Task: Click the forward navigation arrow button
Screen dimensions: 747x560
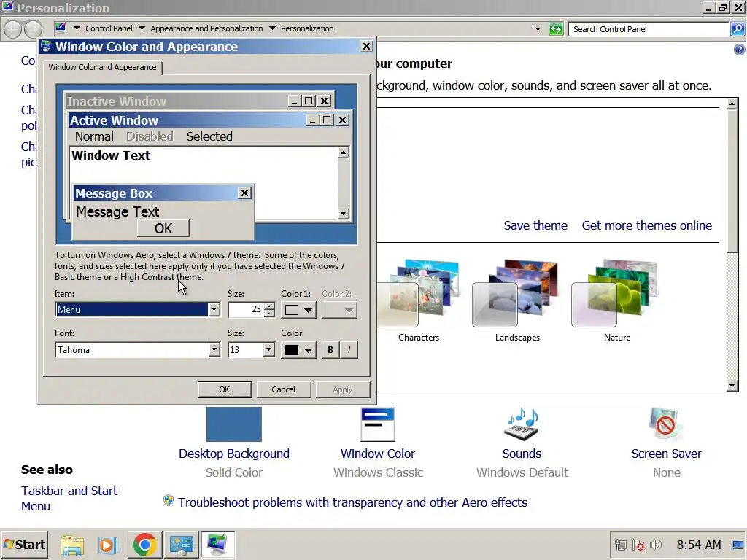Action: (x=33, y=29)
